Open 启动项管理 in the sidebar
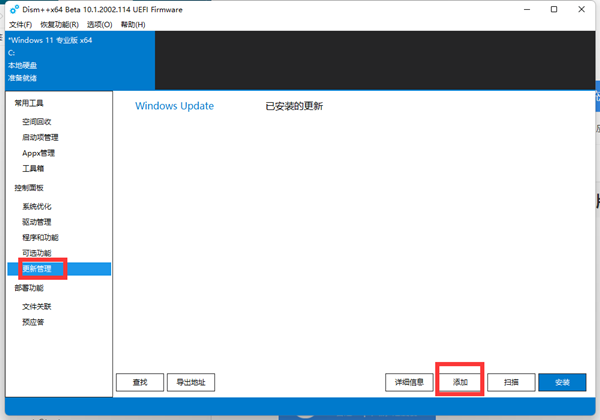 point(40,137)
